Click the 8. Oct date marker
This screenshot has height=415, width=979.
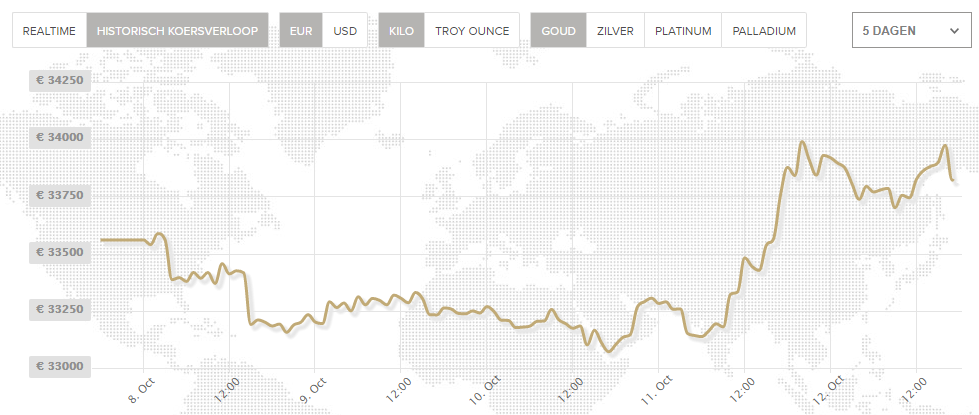point(142,390)
